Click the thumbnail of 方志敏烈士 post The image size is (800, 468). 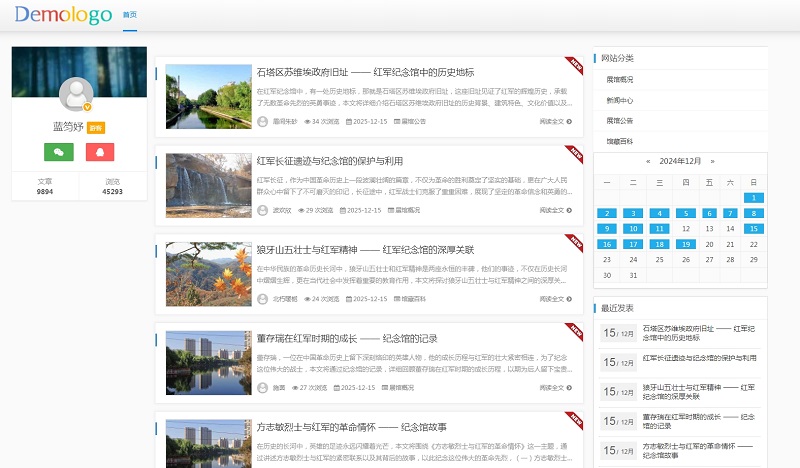pyautogui.click(x=209, y=444)
